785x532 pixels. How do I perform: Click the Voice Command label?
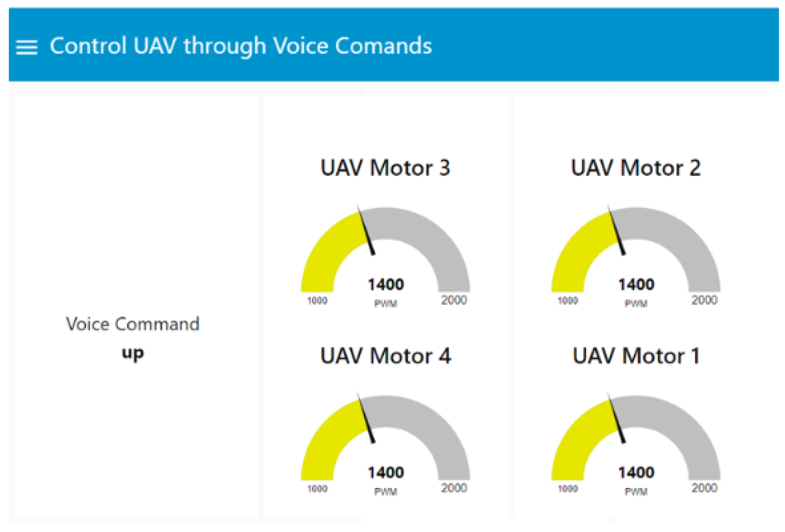click(132, 324)
